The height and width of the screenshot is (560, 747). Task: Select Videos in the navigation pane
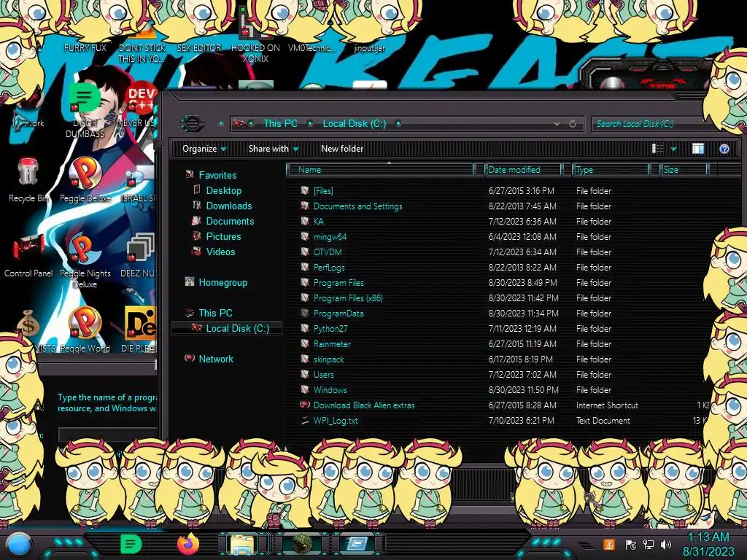[x=220, y=252]
